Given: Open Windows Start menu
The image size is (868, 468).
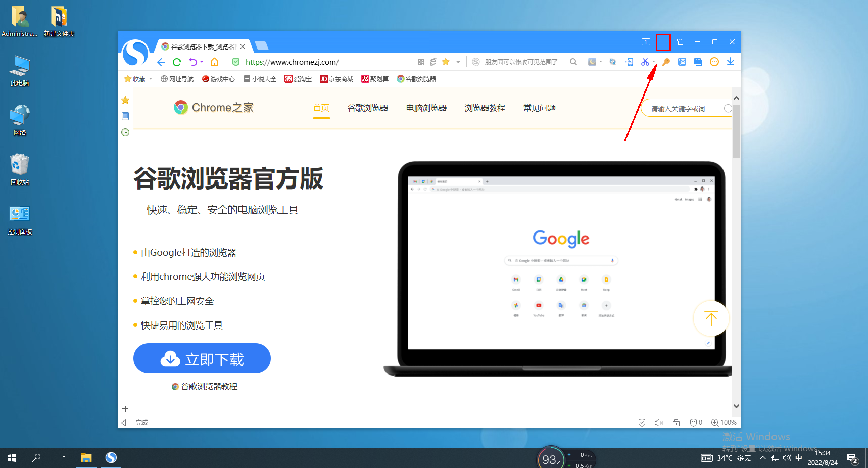Looking at the screenshot, I should (12, 458).
